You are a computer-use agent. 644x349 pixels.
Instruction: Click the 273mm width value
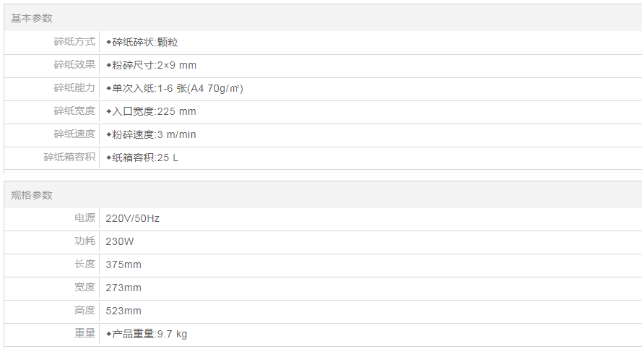pos(123,288)
